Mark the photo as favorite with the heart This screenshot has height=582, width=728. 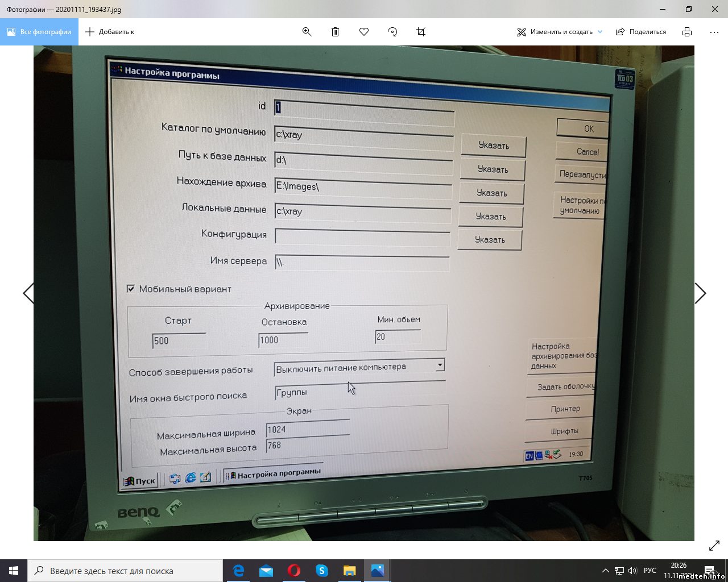pos(364,32)
